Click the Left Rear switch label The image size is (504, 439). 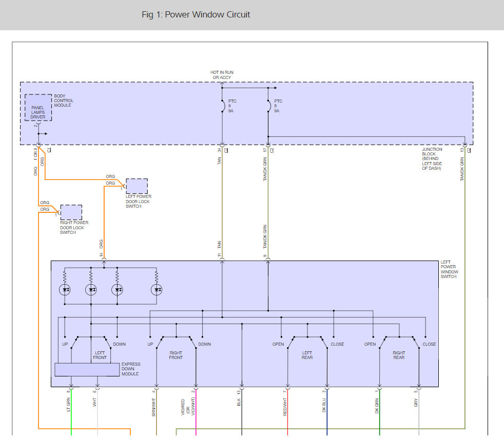pos(307,355)
